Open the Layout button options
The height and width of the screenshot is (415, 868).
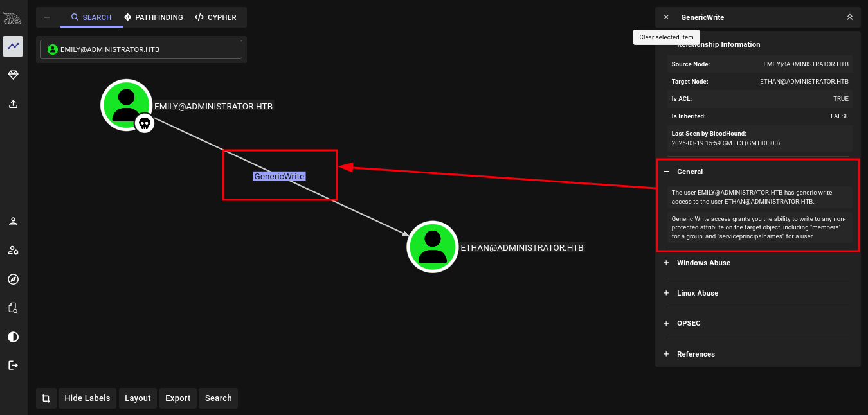[x=138, y=398]
